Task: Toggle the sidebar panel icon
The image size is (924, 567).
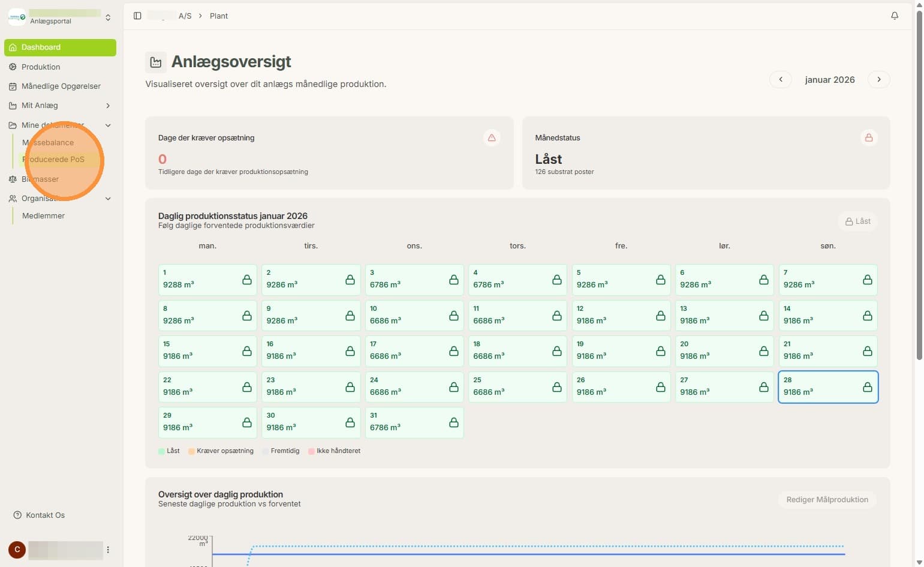Action: tap(137, 16)
